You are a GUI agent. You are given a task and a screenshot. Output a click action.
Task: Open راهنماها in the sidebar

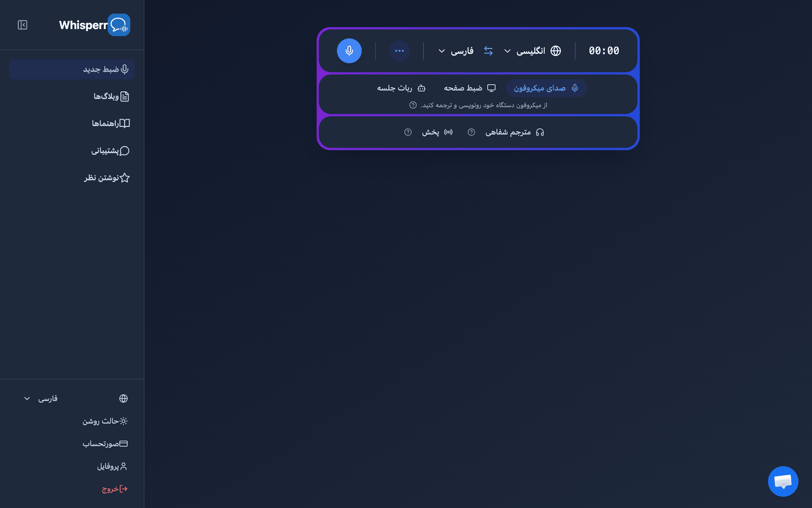[x=72, y=123]
